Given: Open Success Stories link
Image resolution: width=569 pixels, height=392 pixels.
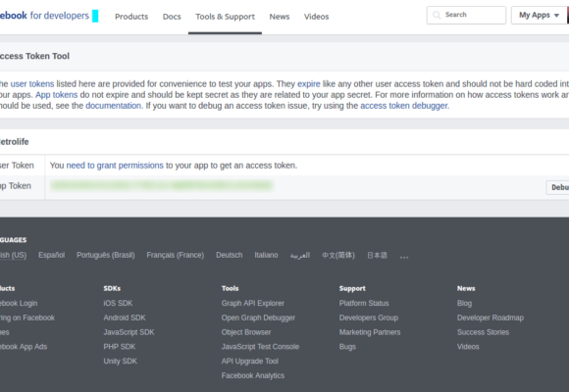Looking at the screenshot, I should click(483, 332).
